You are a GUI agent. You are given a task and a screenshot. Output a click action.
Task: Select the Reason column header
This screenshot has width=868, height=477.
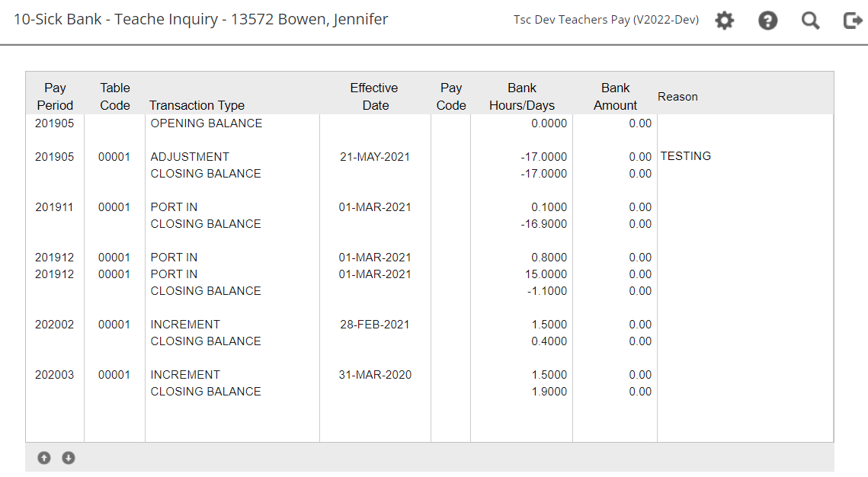click(x=677, y=97)
